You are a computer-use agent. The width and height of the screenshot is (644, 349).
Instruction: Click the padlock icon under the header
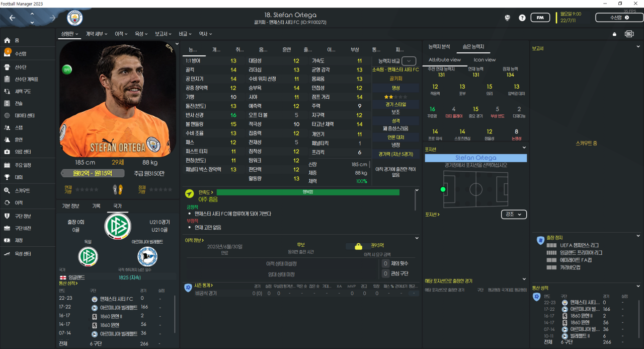(614, 34)
